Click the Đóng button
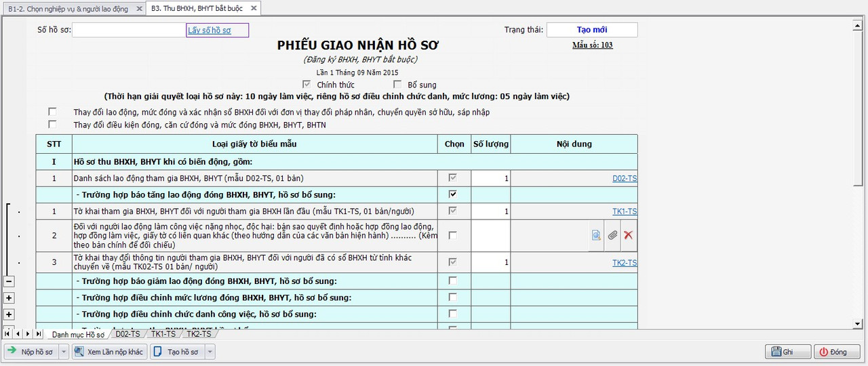This screenshot has width=868, height=366. point(837,352)
